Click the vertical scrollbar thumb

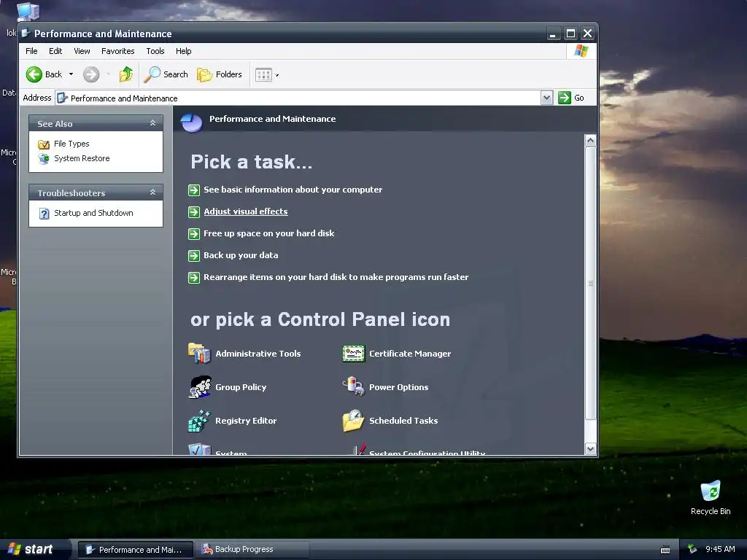(590, 284)
